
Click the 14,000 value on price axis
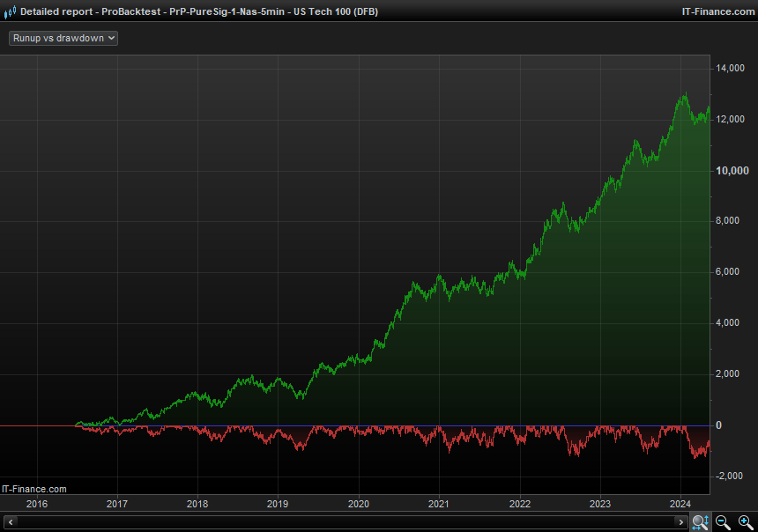[x=732, y=69]
